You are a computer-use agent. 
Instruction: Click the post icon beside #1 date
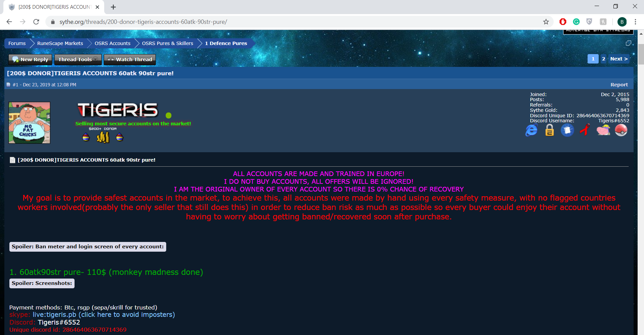pyautogui.click(x=8, y=85)
